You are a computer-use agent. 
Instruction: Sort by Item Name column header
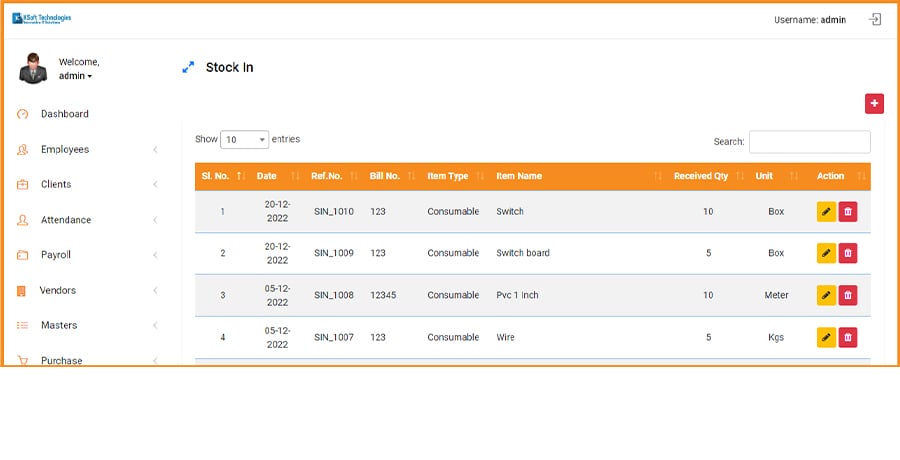tap(520, 176)
